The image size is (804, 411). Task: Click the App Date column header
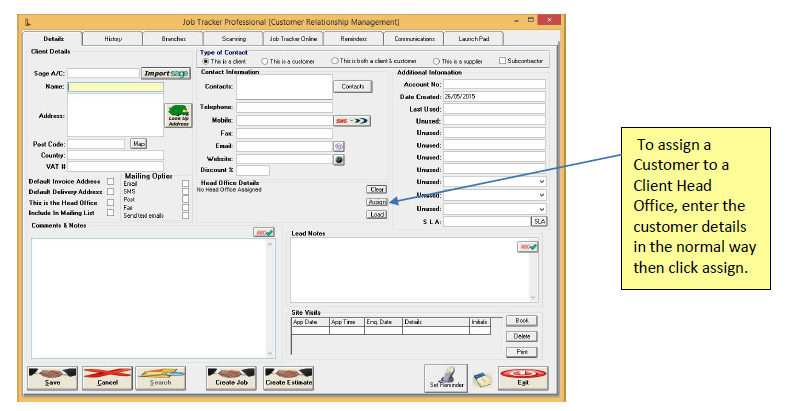pyautogui.click(x=310, y=322)
